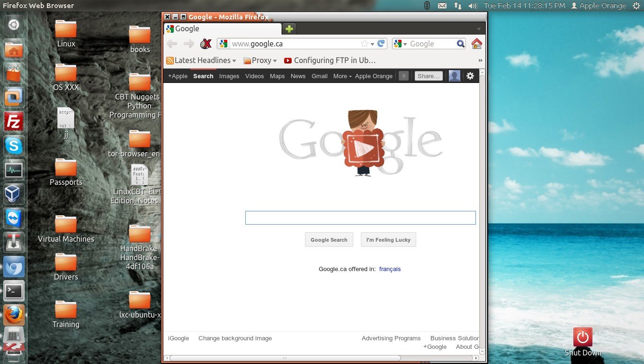
Task: Open the français language link
Action: pos(390,269)
